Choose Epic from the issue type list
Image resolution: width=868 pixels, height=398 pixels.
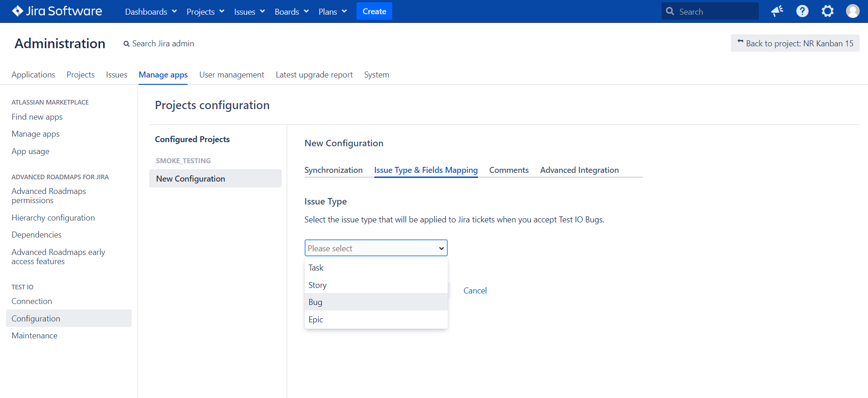[376, 320]
